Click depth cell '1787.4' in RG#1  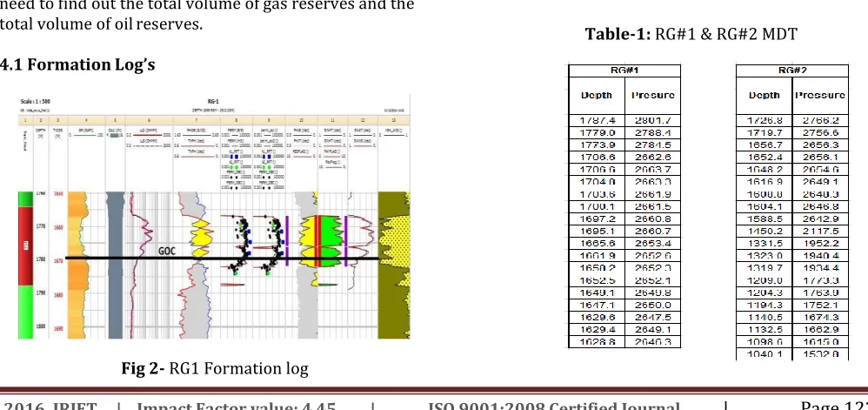point(597,120)
